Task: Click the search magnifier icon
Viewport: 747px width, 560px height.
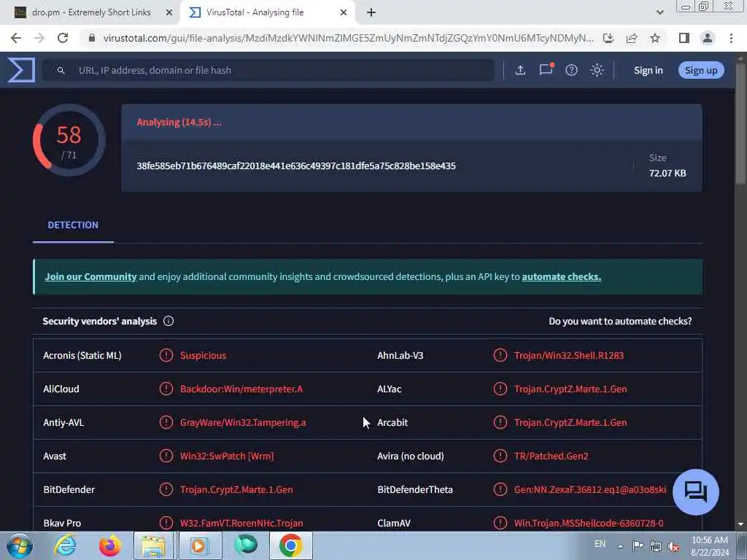Action: 61,71
